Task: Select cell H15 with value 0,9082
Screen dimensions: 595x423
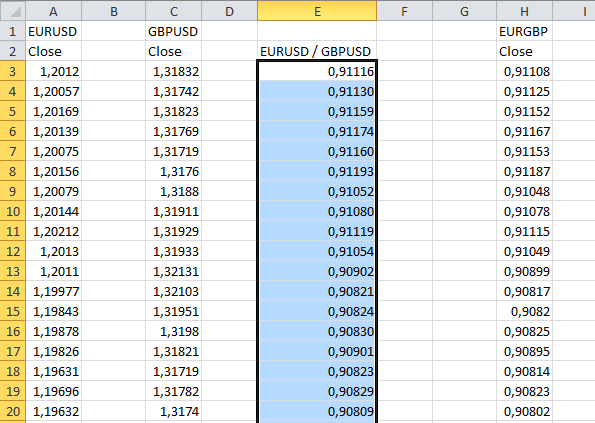Action: [x=524, y=311]
